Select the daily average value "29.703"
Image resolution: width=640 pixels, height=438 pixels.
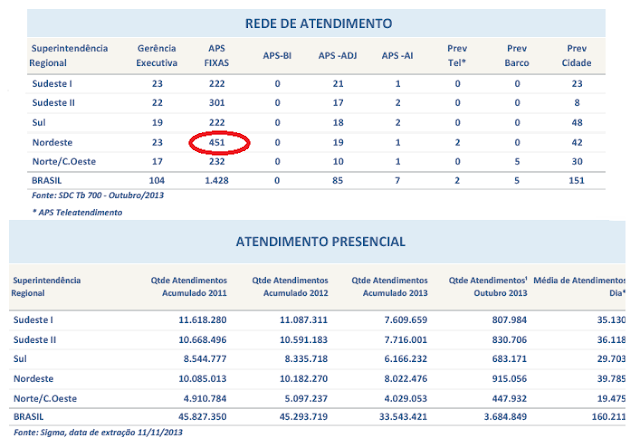(611, 359)
